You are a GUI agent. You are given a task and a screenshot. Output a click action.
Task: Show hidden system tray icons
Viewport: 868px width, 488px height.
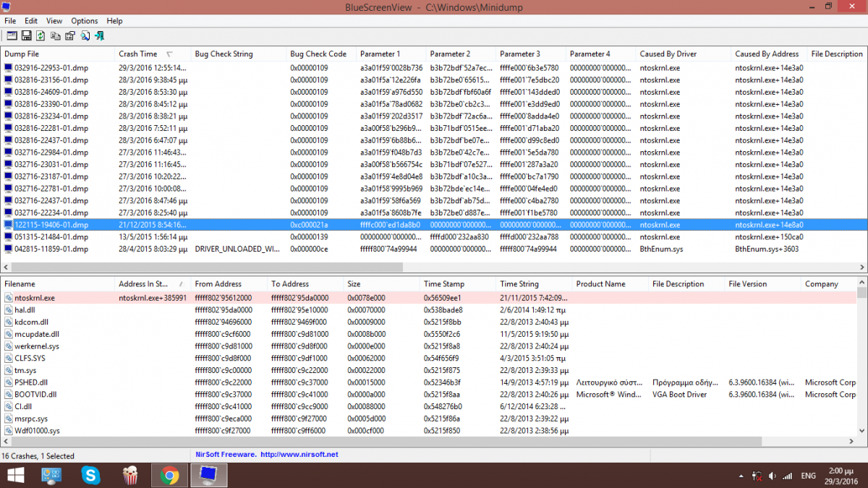tap(742, 476)
